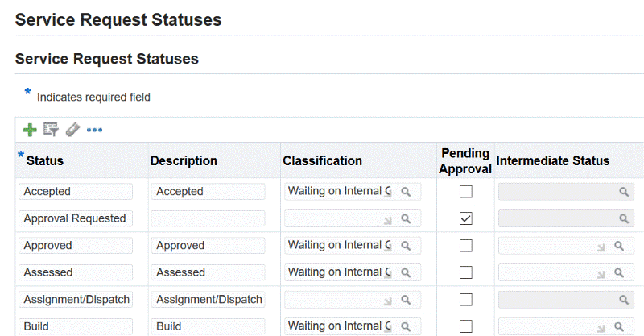Click search icon in Assignment/Dispatch row Intermediate Status
This screenshot has height=336, width=644.
pos(623,300)
